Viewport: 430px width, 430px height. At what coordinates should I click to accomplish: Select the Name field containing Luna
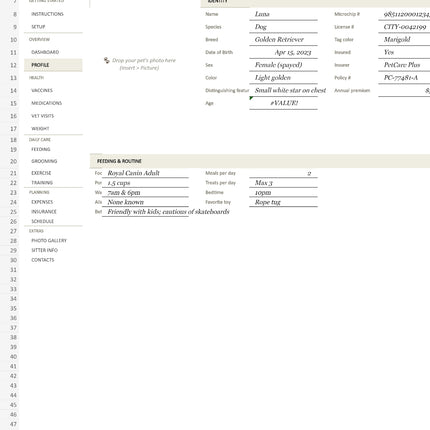click(283, 14)
